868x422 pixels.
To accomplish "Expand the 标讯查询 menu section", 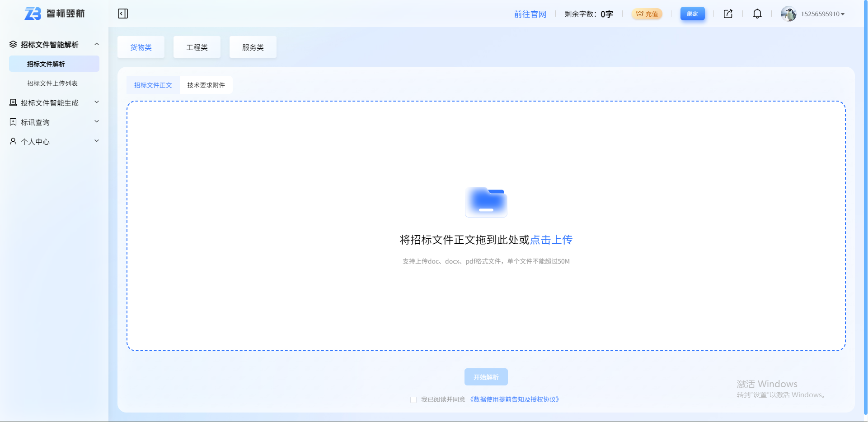I will pyautogui.click(x=96, y=121).
